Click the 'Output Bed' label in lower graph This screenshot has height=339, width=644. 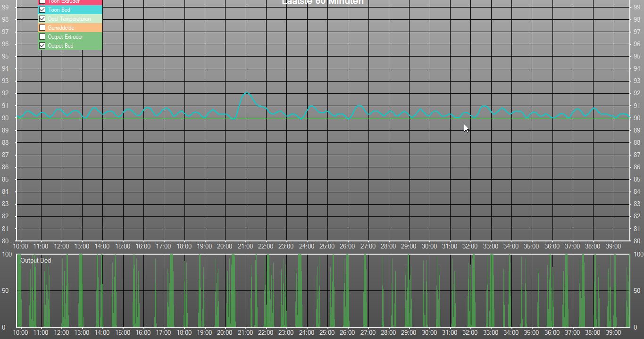pos(35,260)
